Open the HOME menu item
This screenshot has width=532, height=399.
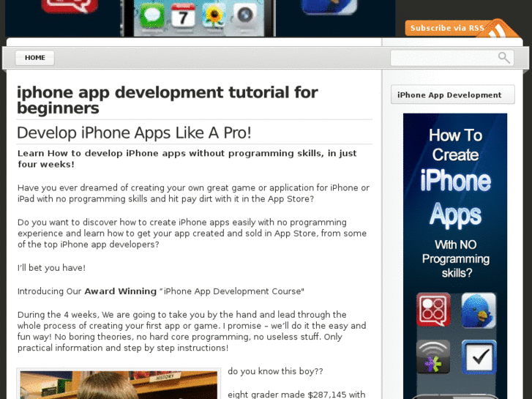point(34,58)
